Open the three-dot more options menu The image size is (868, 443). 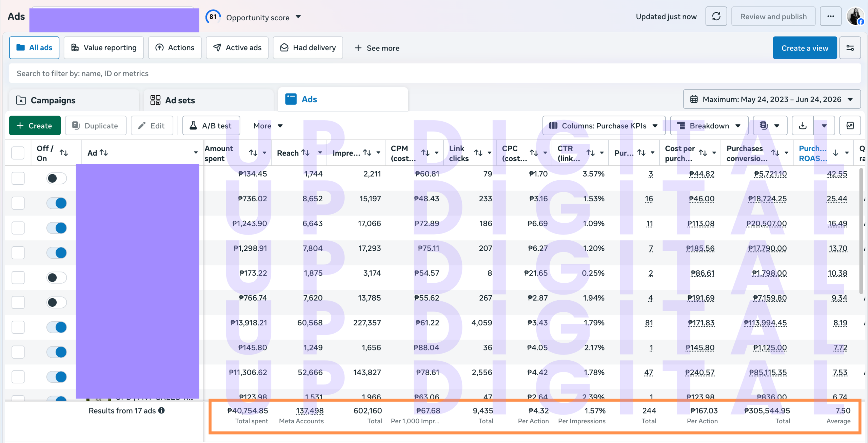tap(830, 16)
